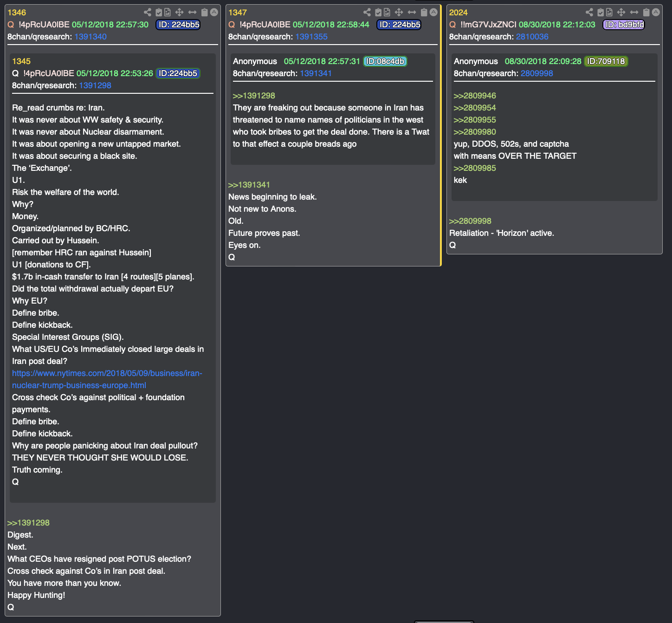
Task: Open post number 2024 heading
Action: (459, 13)
